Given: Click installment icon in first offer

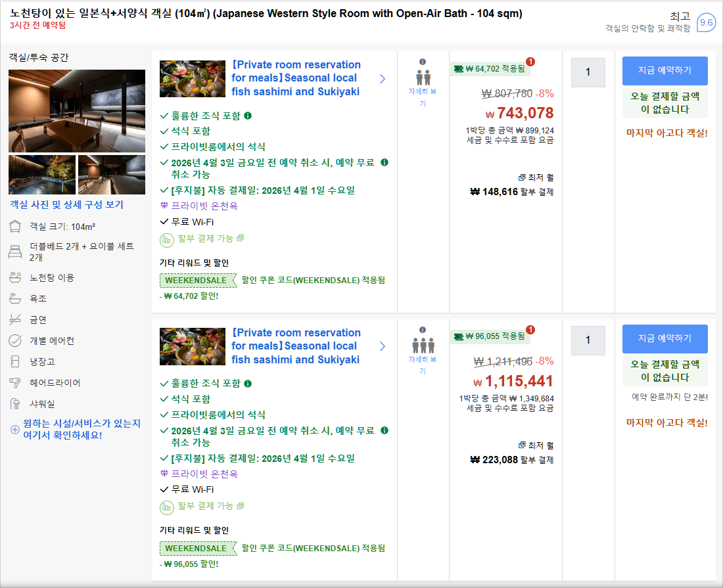Looking at the screenshot, I should (166, 240).
